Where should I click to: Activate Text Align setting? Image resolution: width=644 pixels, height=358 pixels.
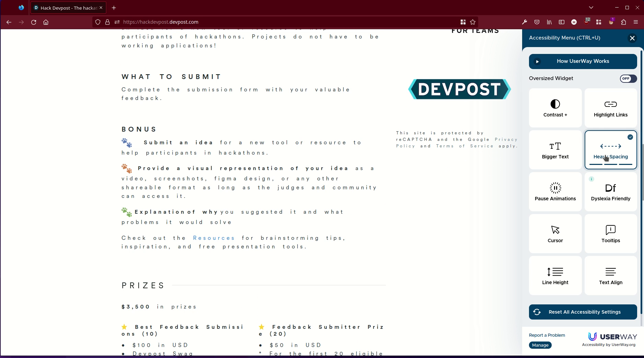[x=610, y=275]
